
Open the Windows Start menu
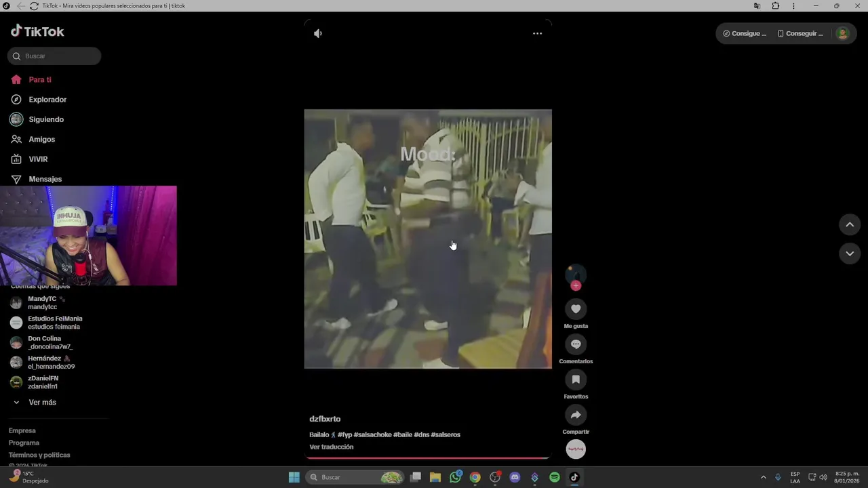click(x=294, y=477)
